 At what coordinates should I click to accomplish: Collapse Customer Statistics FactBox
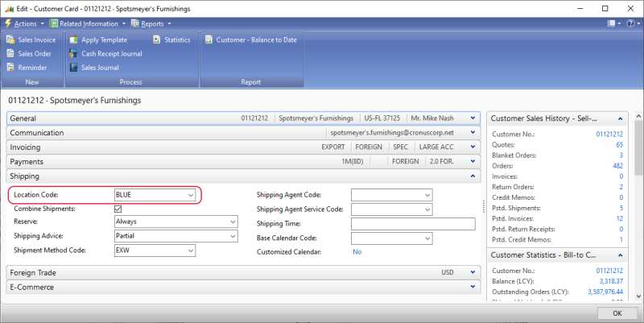click(620, 255)
